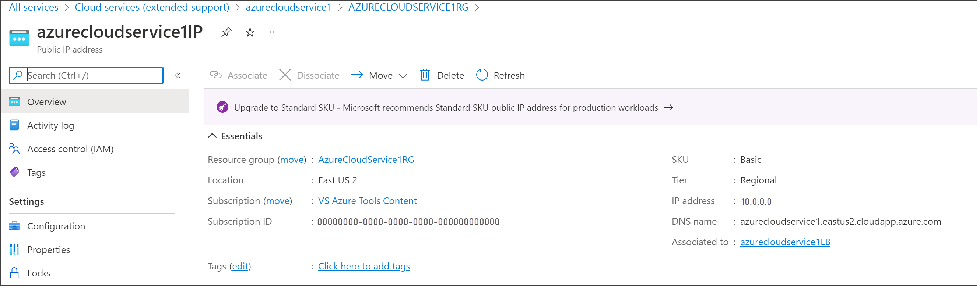
Task: Mark resource as favorite with star icon
Action: tap(250, 32)
